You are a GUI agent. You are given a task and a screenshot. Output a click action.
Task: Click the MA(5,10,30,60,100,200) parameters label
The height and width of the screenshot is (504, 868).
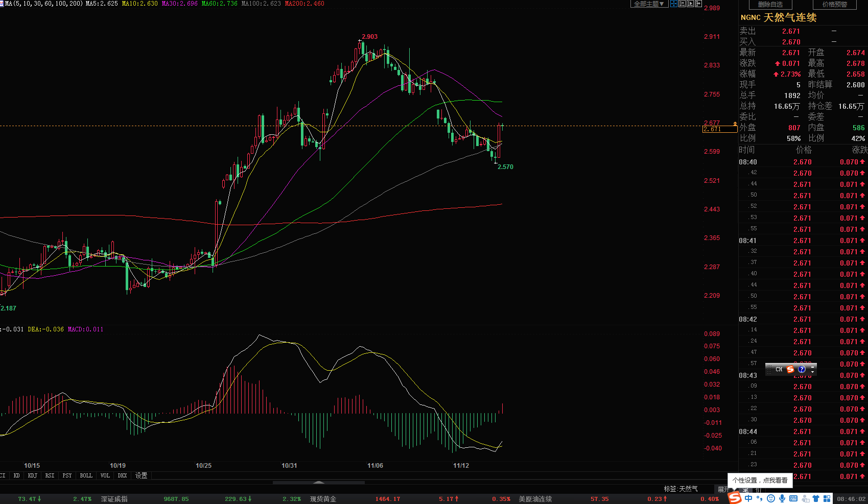44,4
